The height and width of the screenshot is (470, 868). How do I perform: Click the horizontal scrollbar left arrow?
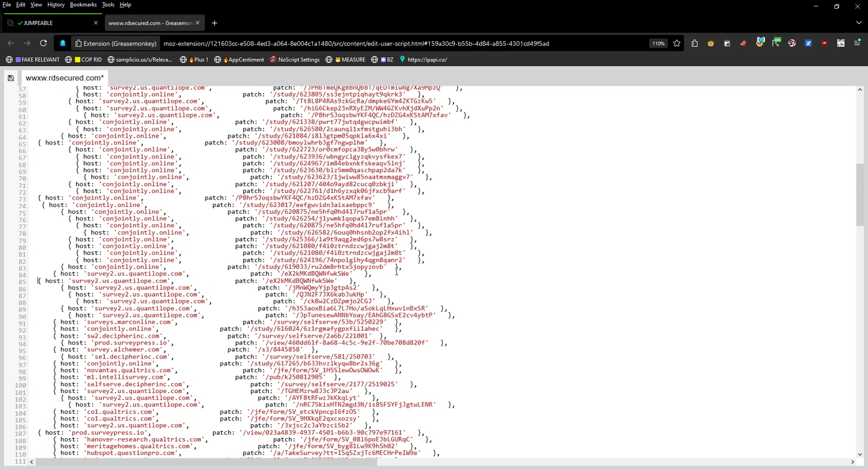pos(32,462)
